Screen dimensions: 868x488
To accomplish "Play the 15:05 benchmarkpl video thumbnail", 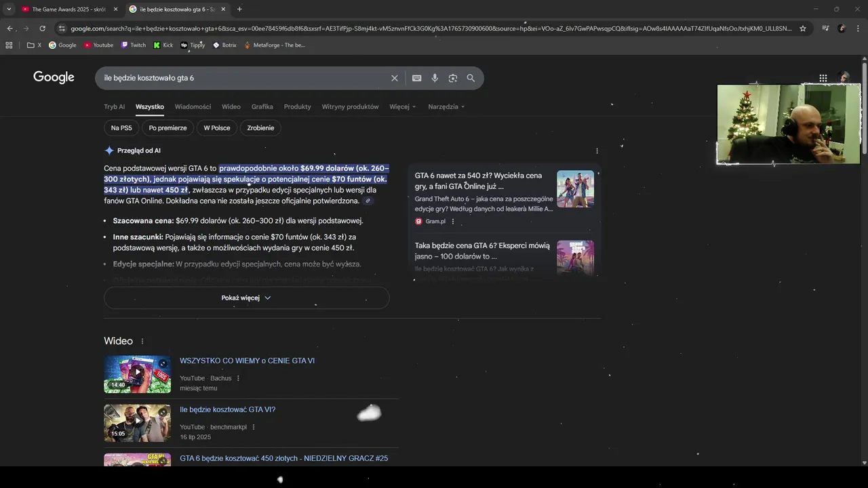I will click(137, 423).
